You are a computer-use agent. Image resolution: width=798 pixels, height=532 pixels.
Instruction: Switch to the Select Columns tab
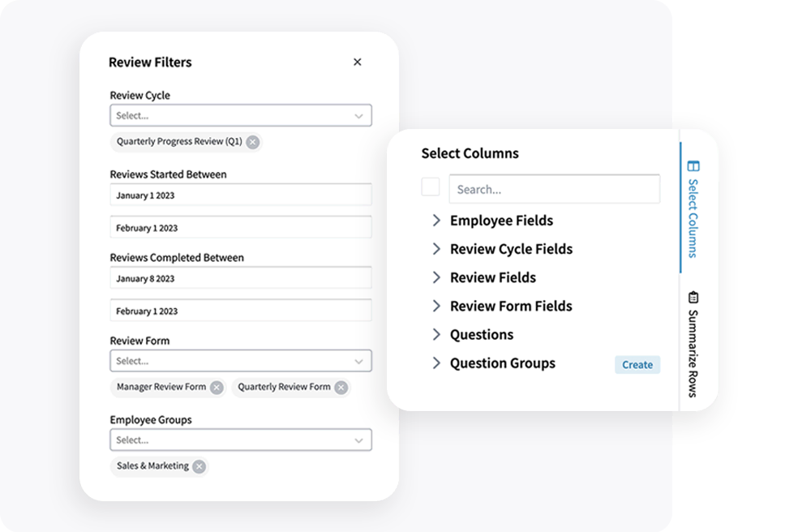pyautogui.click(x=692, y=215)
